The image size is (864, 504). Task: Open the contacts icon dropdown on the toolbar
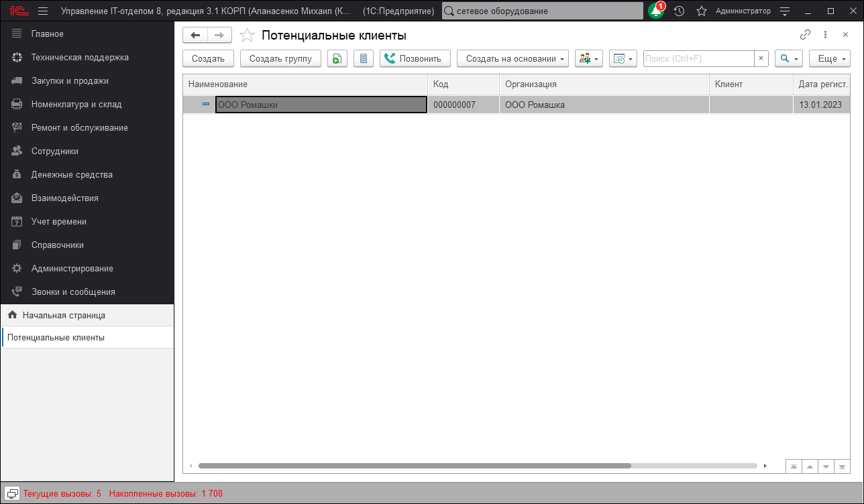588,58
